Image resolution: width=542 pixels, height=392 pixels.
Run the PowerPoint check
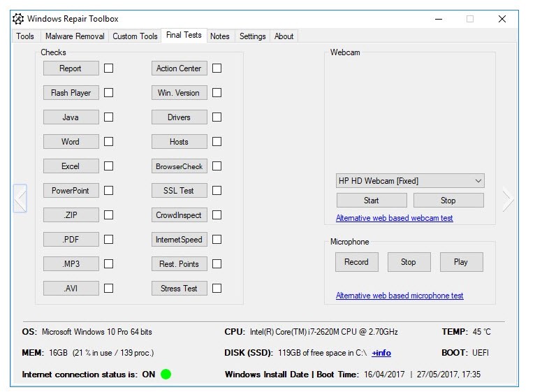click(x=71, y=191)
